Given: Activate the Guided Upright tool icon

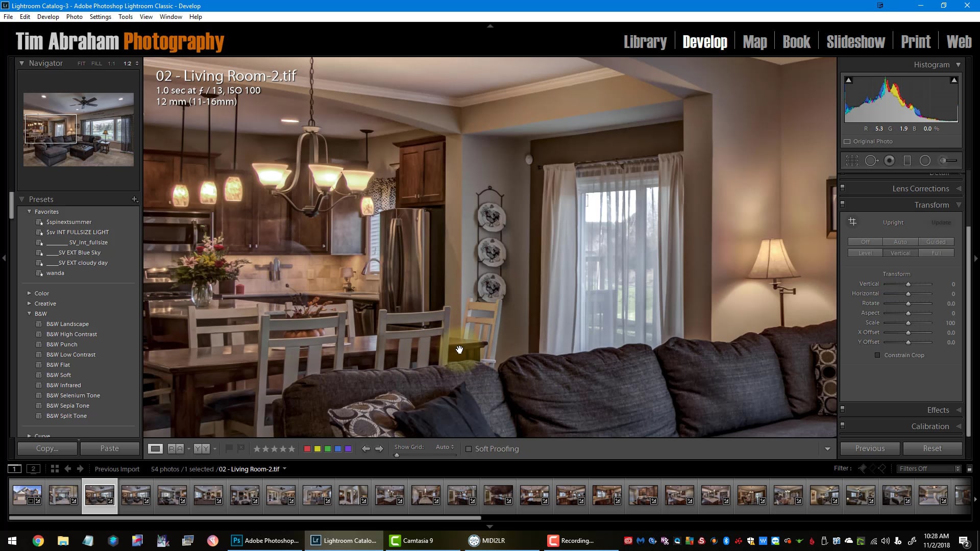Looking at the screenshot, I should click(852, 221).
